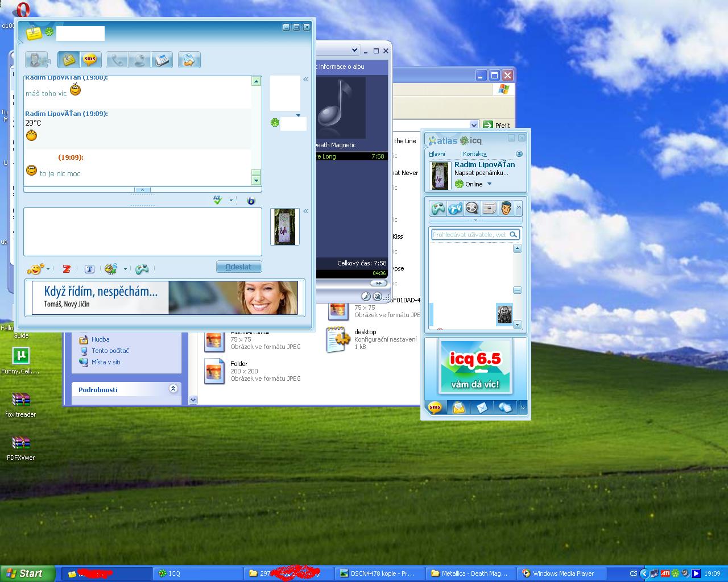
Task: Switch to ICQ in the taskbar
Action: coord(197,573)
